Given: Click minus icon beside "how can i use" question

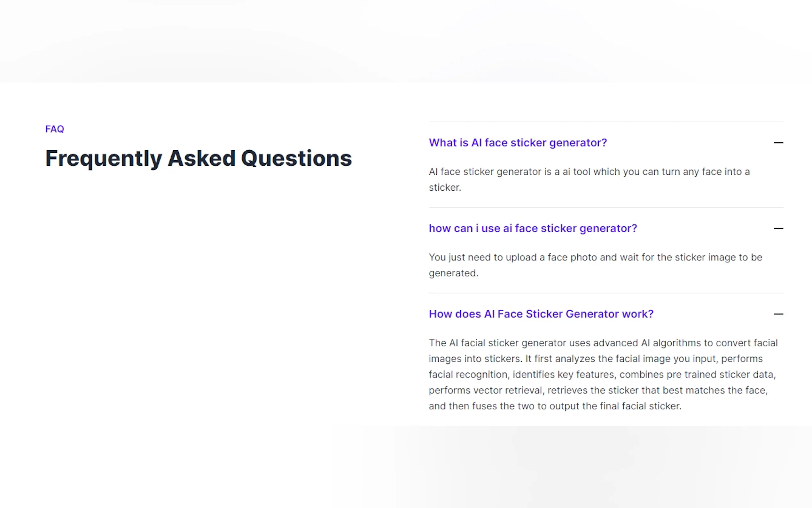Looking at the screenshot, I should [x=778, y=228].
